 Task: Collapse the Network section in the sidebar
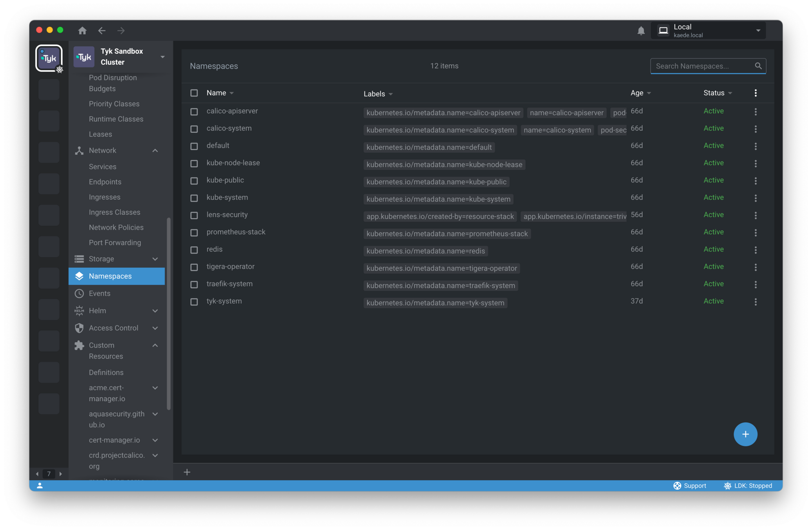pos(155,150)
